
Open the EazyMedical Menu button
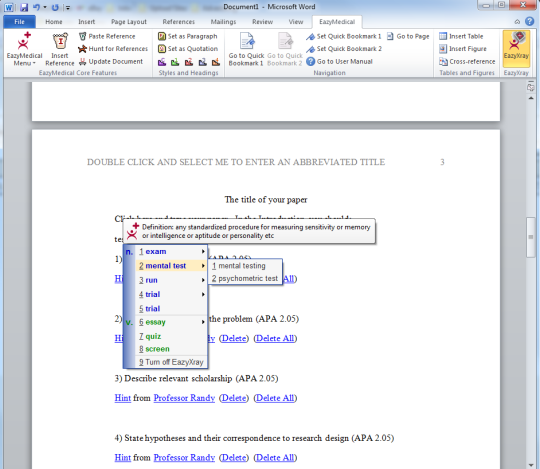pyautogui.click(x=24, y=49)
